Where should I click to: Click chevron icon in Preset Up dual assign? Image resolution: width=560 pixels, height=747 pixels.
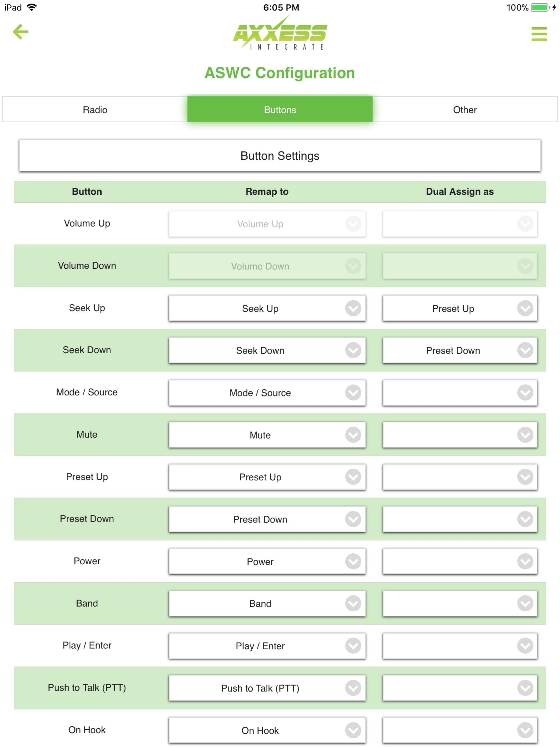click(525, 477)
